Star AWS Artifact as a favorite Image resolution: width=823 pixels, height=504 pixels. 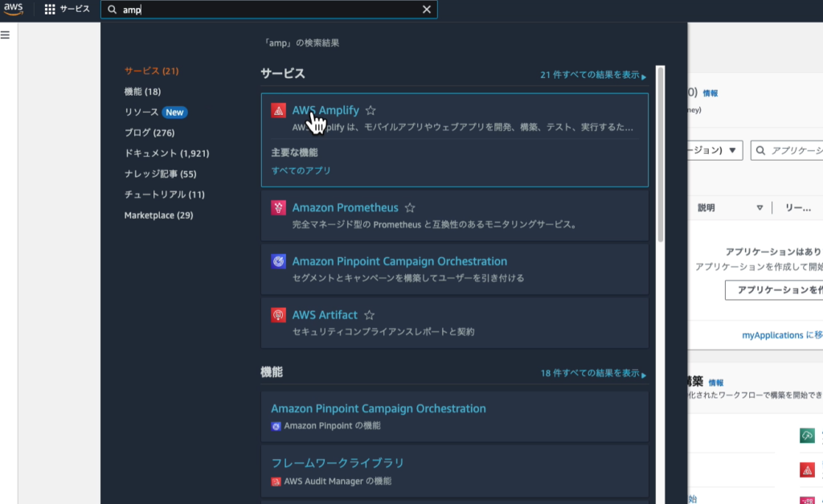pos(369,315)
